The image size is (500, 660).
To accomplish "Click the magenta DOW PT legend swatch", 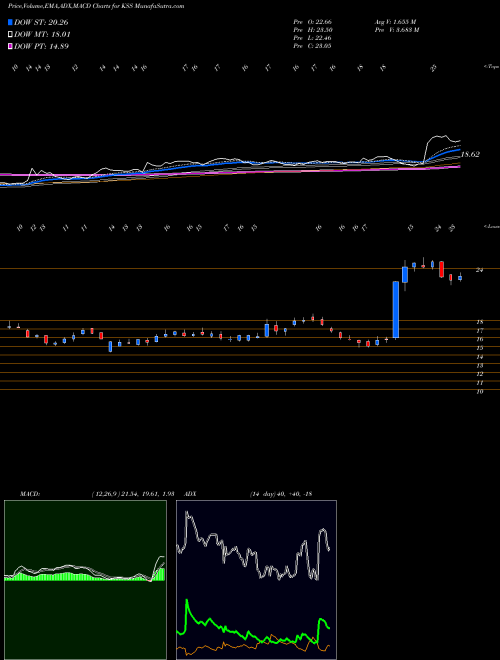I will 10,46.
